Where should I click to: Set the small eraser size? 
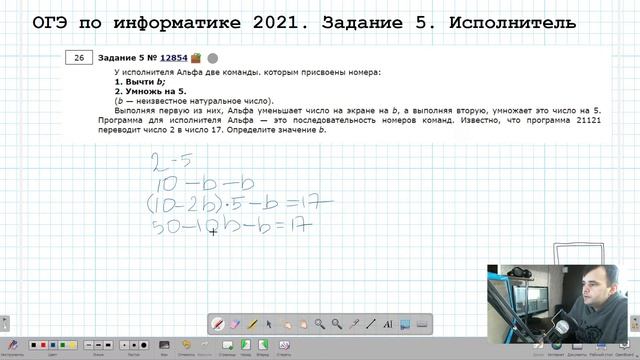tap(124, 345)
